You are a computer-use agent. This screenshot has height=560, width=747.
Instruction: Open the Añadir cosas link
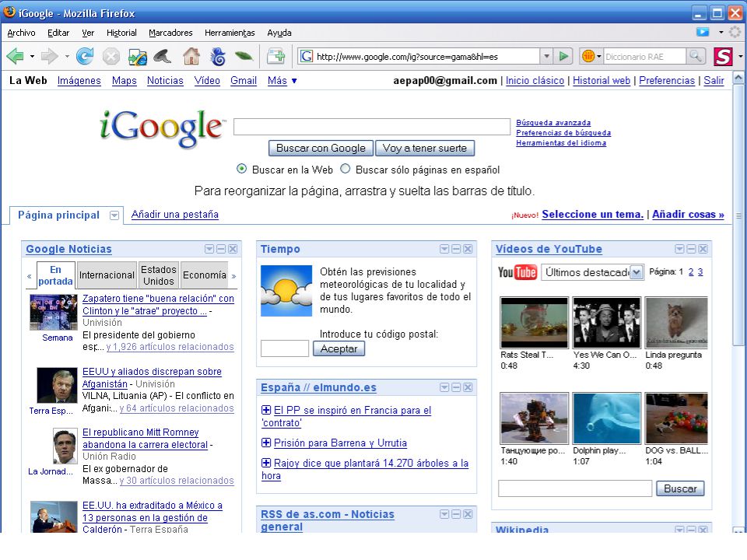tap(688, 215)
